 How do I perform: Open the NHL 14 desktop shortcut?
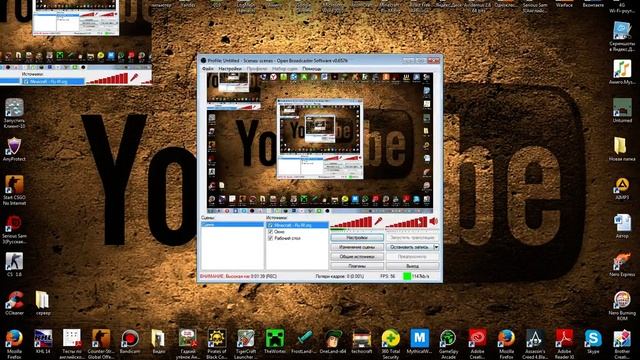[x=43, y=342]
